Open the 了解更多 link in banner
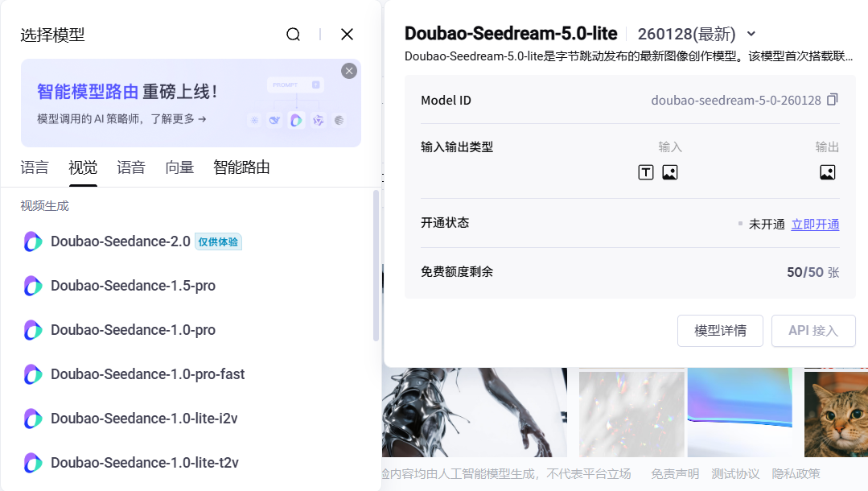Screen dimensions: 868x491 (179, 119)
